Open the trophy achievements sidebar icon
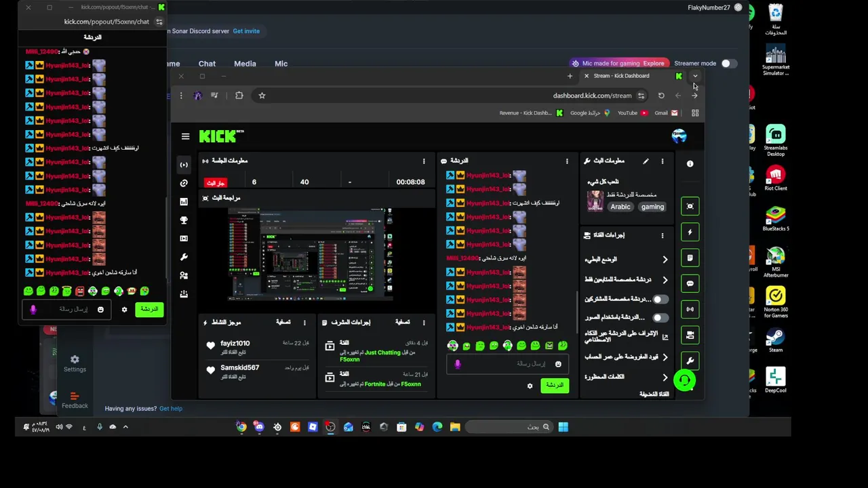 tap(184, 220)
